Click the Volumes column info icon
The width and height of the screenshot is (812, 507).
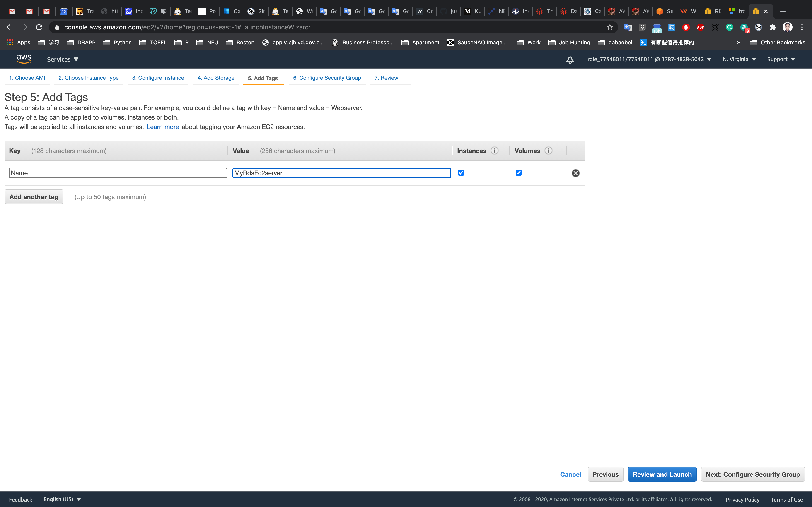pyautogui.click(x=548, y=151)
